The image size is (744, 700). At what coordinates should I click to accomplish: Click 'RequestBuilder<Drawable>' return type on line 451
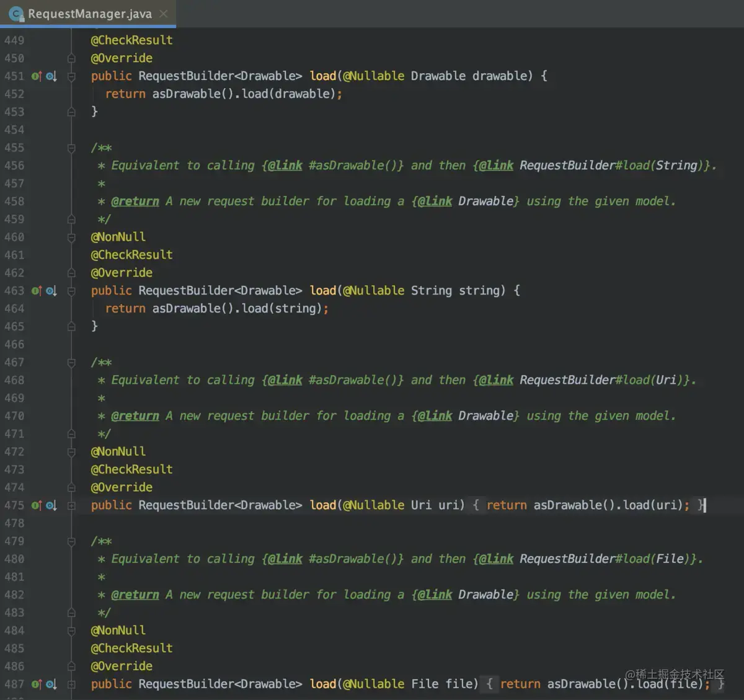point(220,76)
